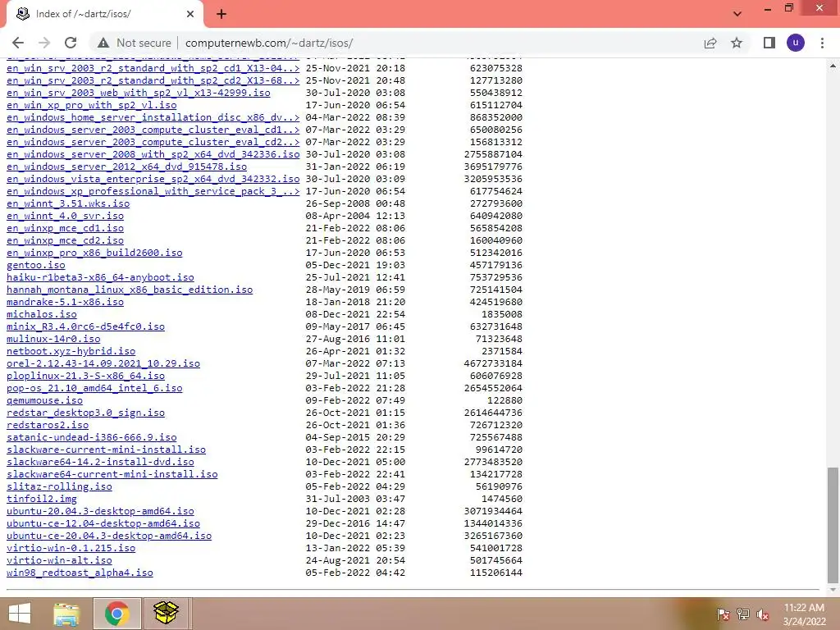Screen dimensions: 840x630
Task: Download tinfoil2.img
Action: [x=42, y=500]
